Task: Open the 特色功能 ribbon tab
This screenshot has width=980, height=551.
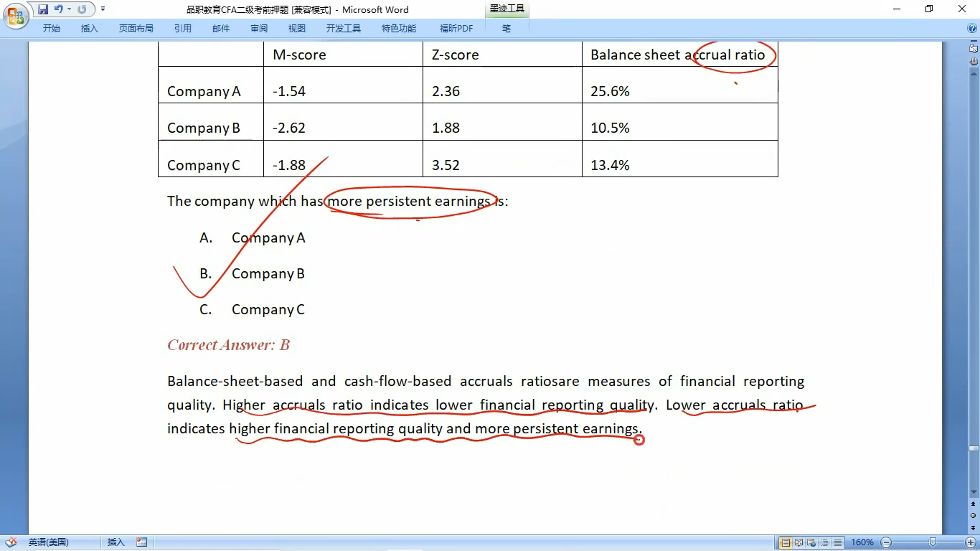Action: [x=399, y=29]
